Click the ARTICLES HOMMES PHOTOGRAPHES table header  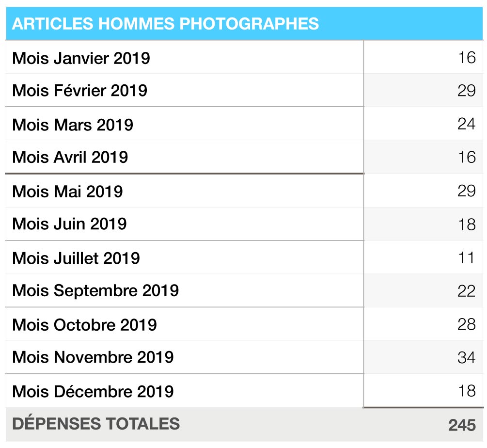click(165, 24)
